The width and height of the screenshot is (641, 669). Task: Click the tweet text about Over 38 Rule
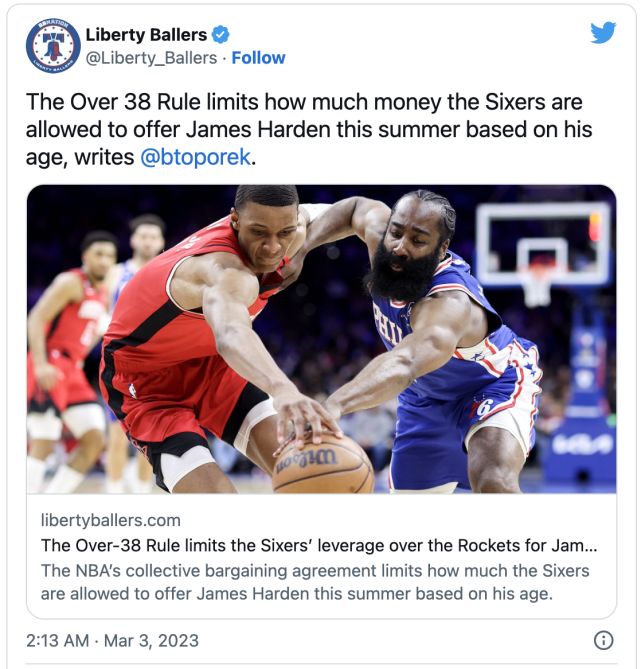coord(309,129)
